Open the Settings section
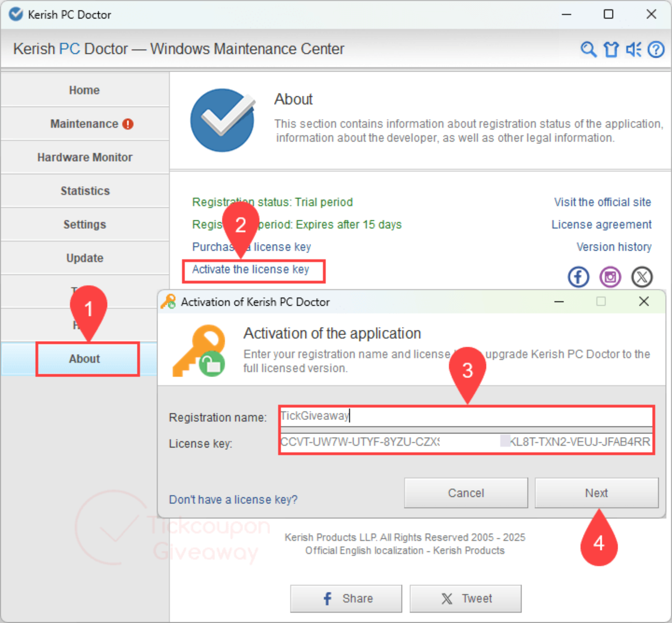This screenshot has height=623, width=672. [x=84, y=225]
